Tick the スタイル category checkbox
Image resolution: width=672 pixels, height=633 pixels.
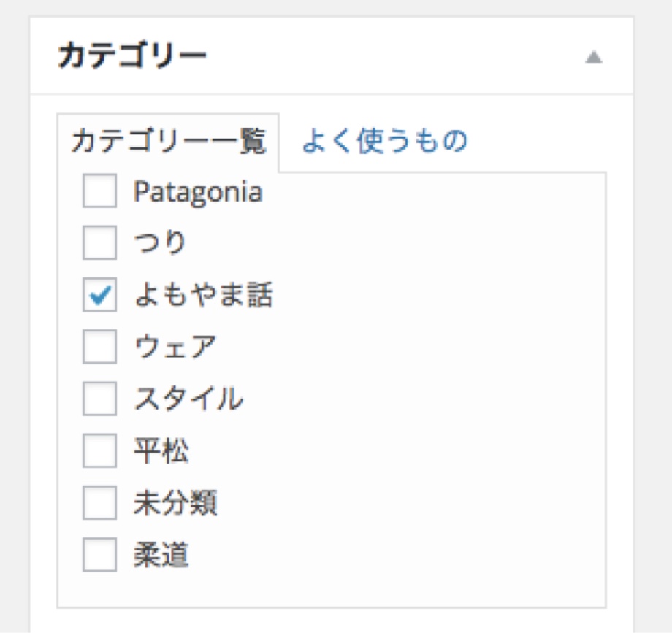[99, 399]
